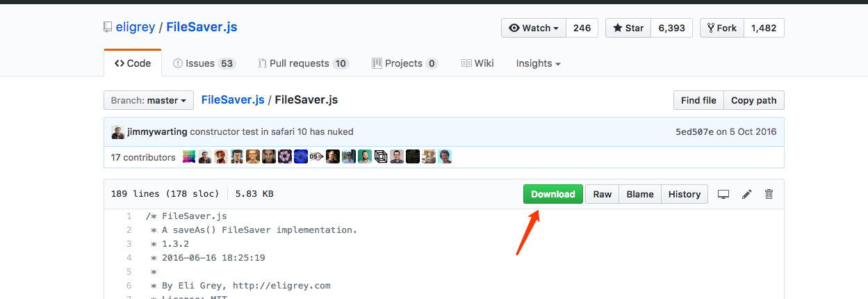Open the DS logo contributor avatar
Image resolution: width=868 pixels, height=299 pixels.
pos(316,156)
